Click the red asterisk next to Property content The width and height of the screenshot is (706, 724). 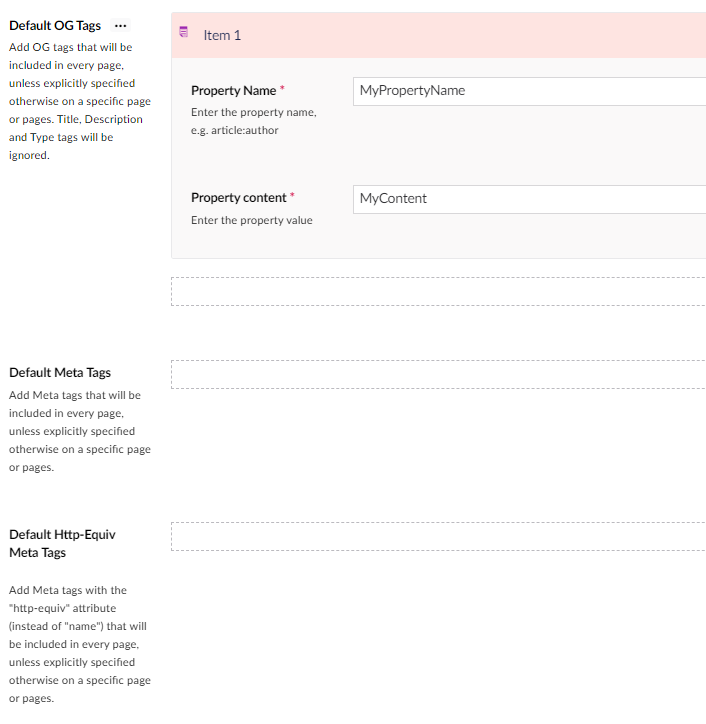292,197
